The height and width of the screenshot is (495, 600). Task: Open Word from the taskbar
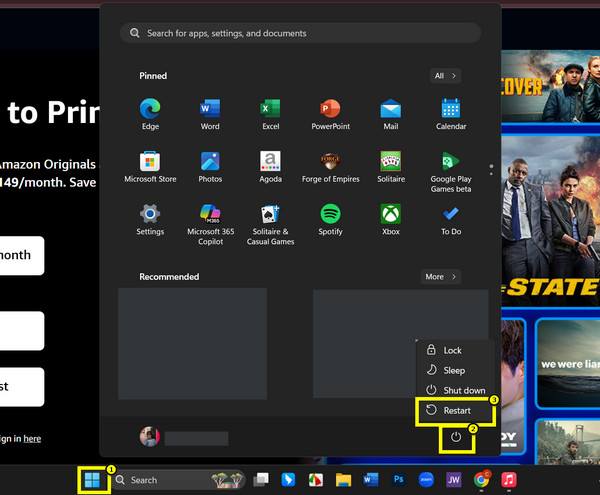coord(370,480)
